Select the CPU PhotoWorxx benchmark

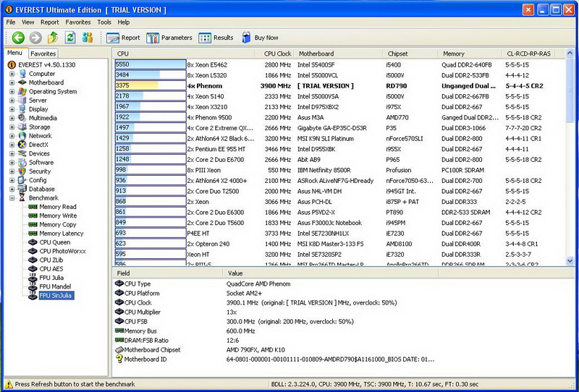[62, 251]
